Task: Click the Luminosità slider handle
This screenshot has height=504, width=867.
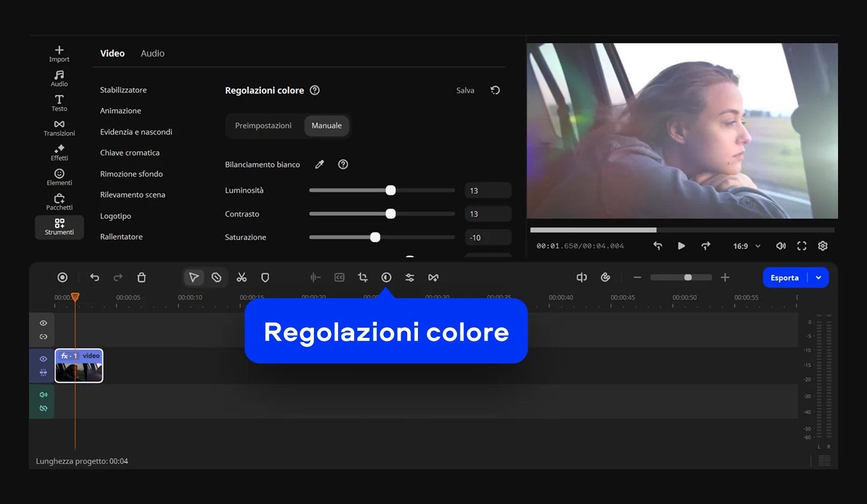Action: (x=391, y=190)
